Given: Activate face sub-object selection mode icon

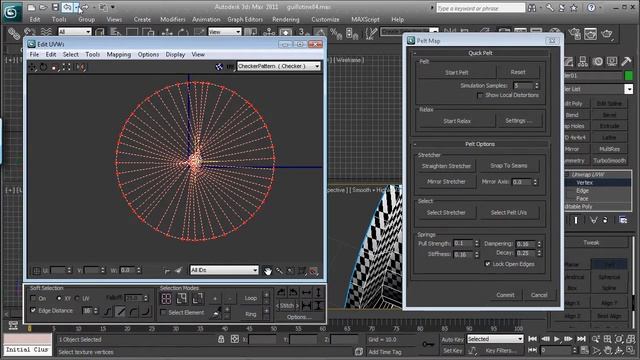Looking at the screenshot, I should tap(198, 299).
